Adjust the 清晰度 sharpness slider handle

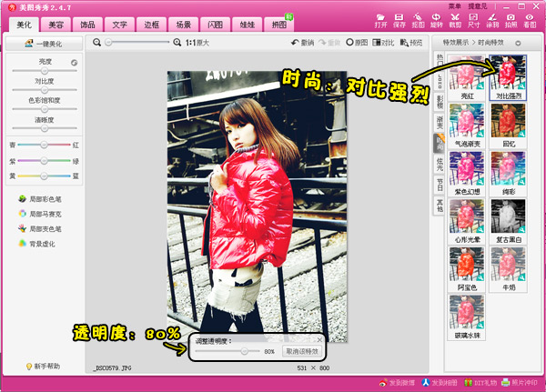point(45,128)
